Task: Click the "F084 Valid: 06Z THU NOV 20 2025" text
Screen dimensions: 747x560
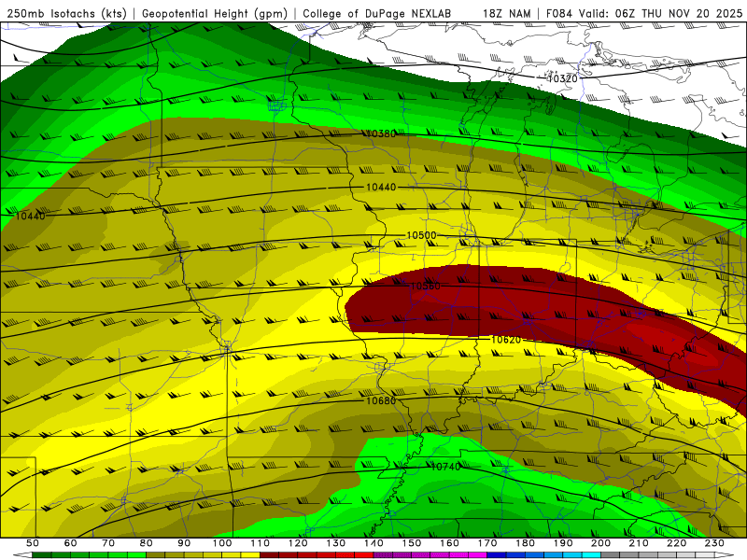Action: tap(644, 14)
